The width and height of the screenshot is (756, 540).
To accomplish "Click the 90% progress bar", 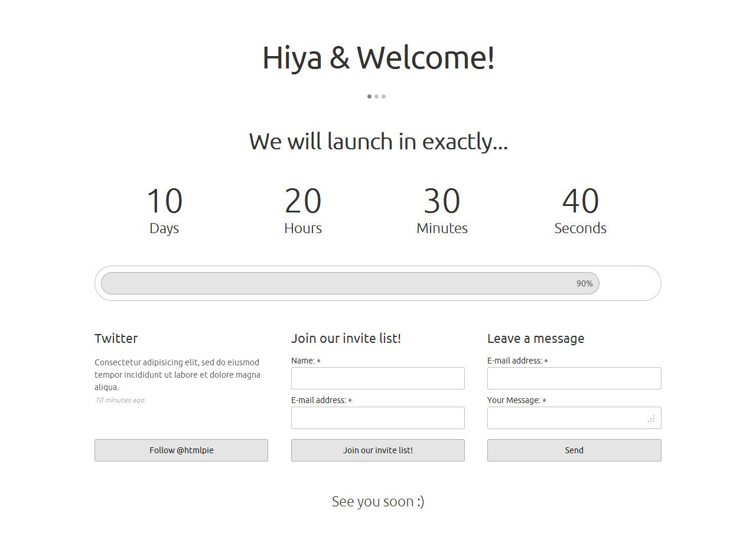I will coord(348,283).
